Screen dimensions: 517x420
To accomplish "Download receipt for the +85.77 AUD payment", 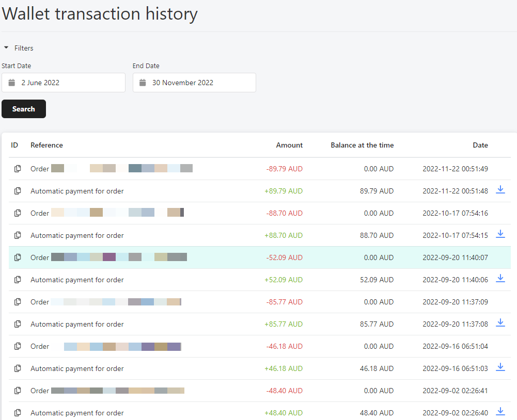I will (x=500, y=322).
